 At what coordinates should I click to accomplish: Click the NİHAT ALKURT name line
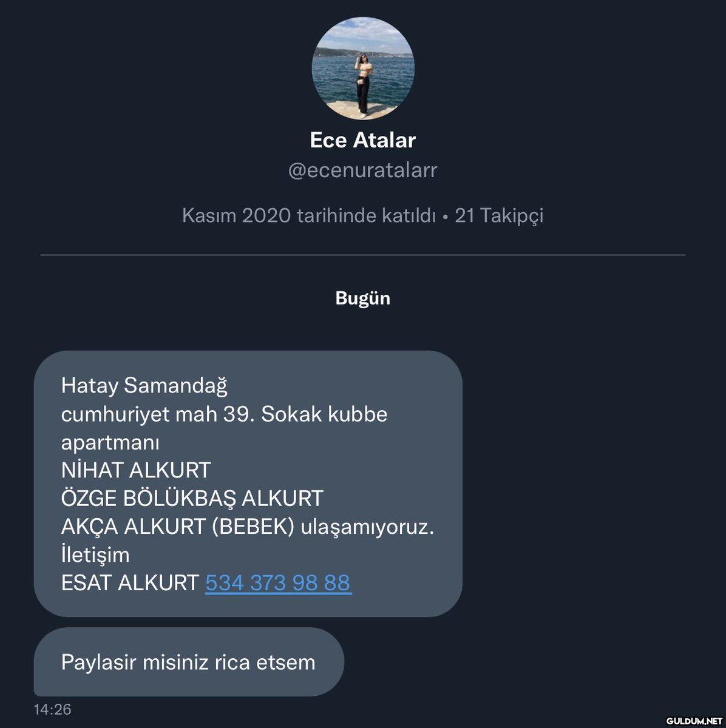(136, 470)
